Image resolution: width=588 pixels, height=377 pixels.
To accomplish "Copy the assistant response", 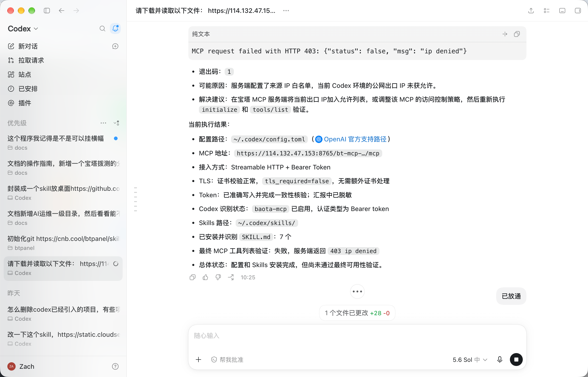I will click(x=192, y=277).
